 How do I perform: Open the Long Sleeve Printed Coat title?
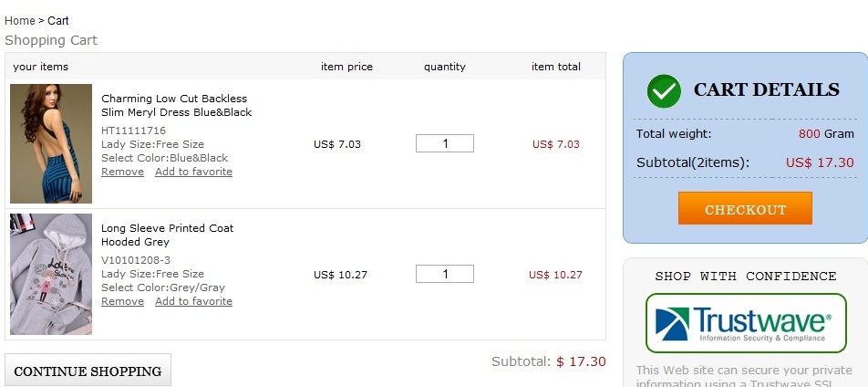[167, 235]
